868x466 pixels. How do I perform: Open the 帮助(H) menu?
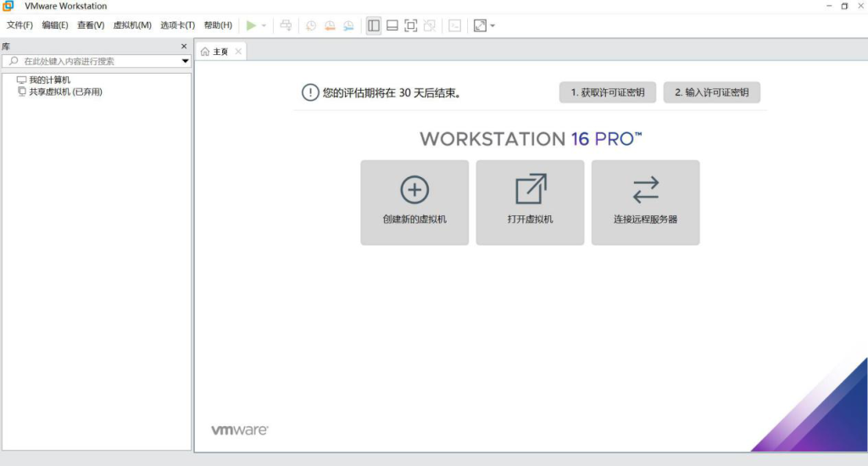218,25
